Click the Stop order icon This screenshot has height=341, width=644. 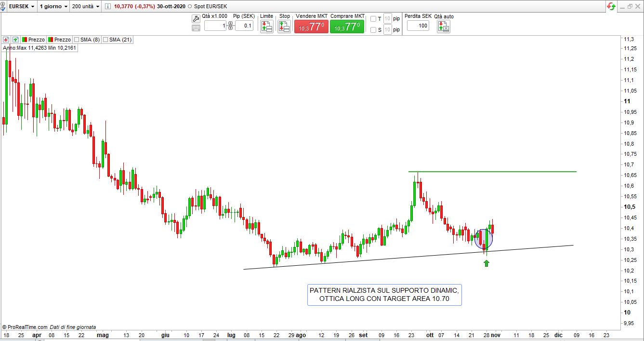(x=285, y=27)
